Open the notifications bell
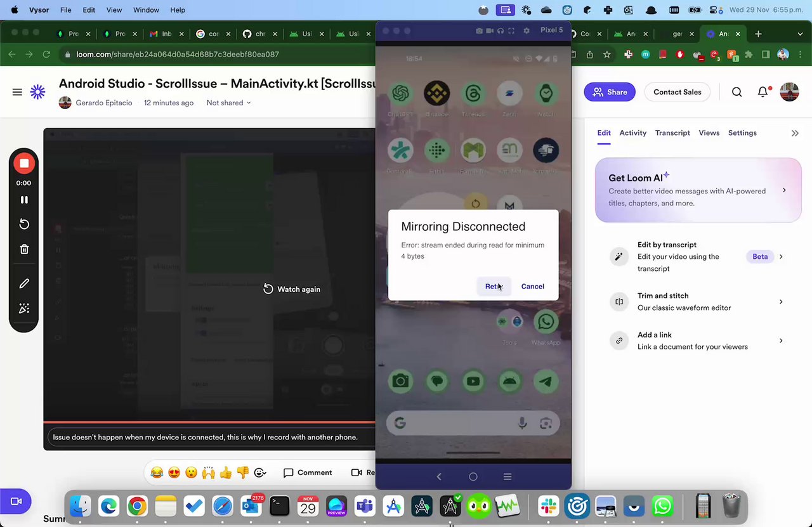Viewport: 812px width, 527px height. 763,92
